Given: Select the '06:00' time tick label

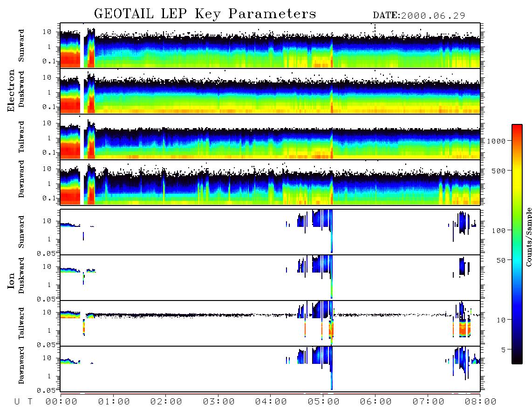Looking at the screenshot, I should (376, 402).
